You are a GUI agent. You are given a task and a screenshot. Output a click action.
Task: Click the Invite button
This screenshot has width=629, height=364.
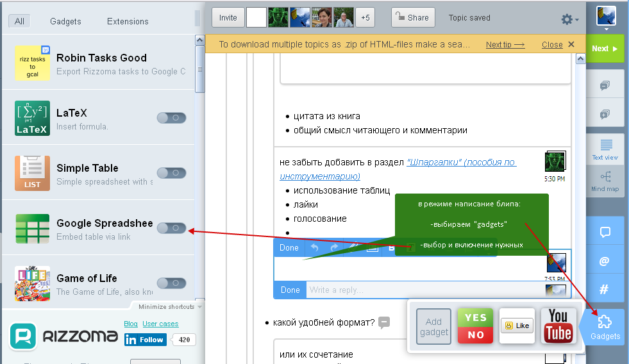click(x=228, y=18)
